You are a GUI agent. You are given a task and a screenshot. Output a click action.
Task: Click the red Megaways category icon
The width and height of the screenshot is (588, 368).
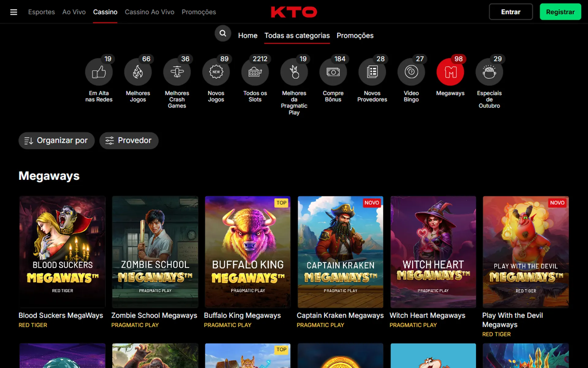click(450, 72)
